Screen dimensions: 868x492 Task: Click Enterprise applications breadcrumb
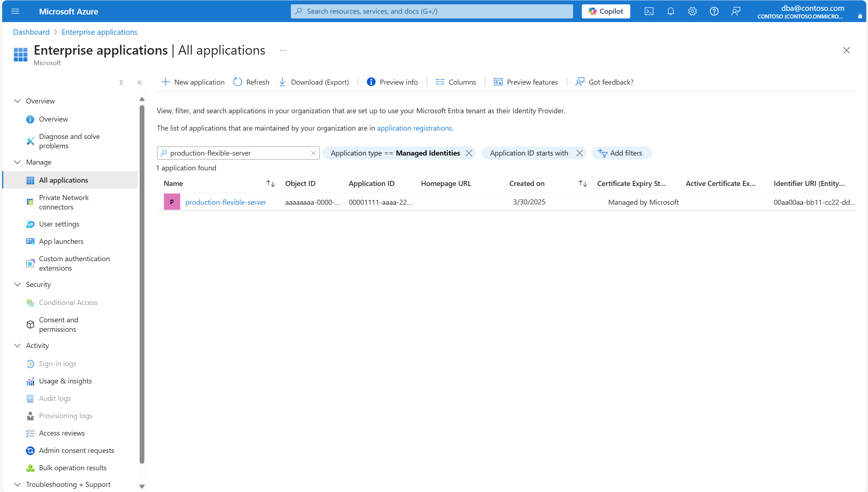pyautogui.click(x=99, y=32)
